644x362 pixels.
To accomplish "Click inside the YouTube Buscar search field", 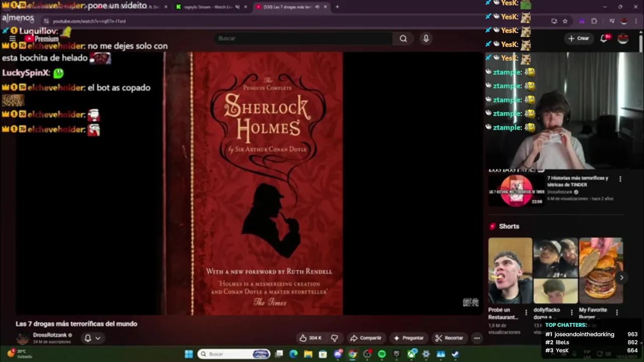I will click(x=303, y=38).
